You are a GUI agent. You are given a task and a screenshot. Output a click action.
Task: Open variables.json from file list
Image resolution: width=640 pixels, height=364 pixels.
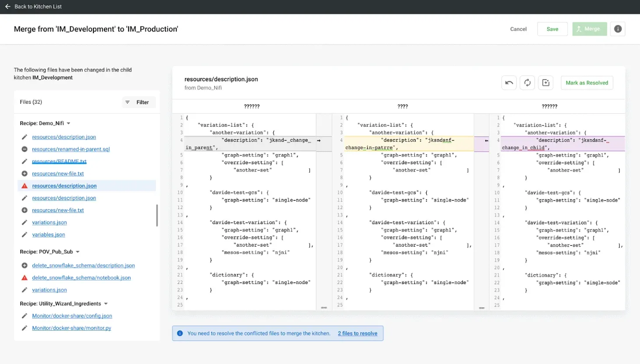tap(49, 235)
